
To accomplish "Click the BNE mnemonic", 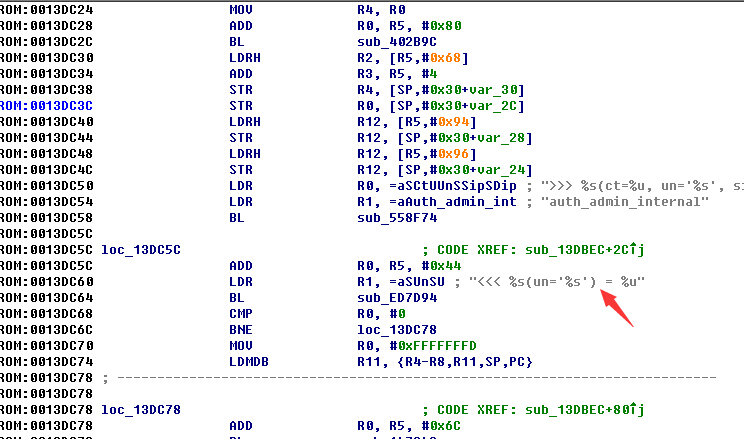I will coord(241,330).
